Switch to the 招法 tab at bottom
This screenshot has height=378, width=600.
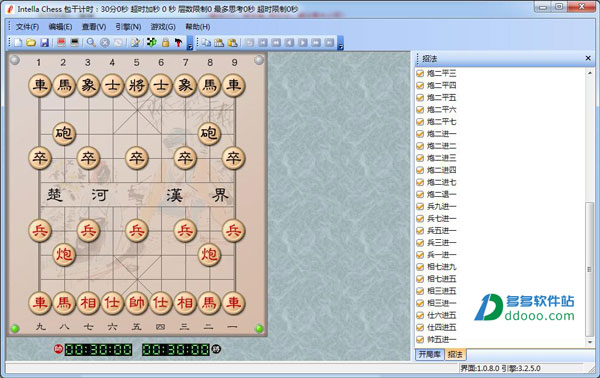(x=455, y=354)
